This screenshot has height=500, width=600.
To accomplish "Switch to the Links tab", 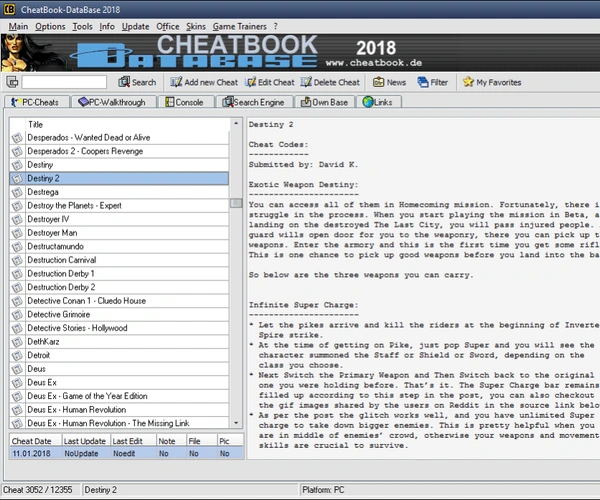I will [x=378, y=102].
